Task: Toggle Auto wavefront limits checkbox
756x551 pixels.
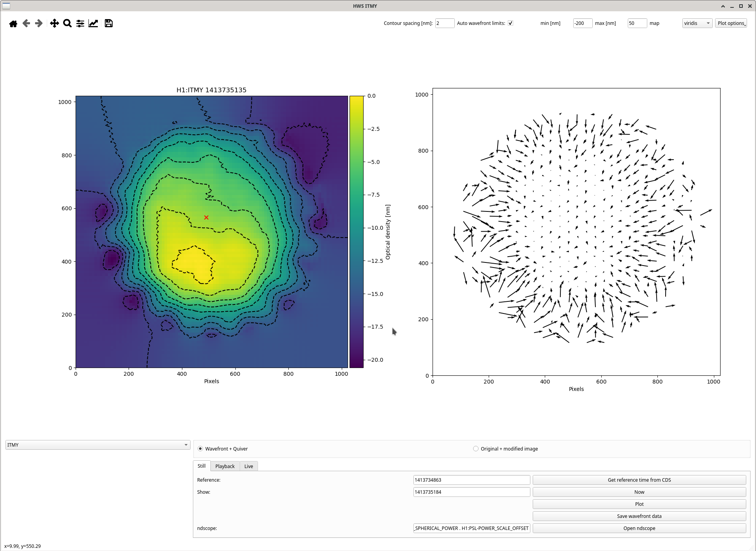Action: [x=510, y=23]
